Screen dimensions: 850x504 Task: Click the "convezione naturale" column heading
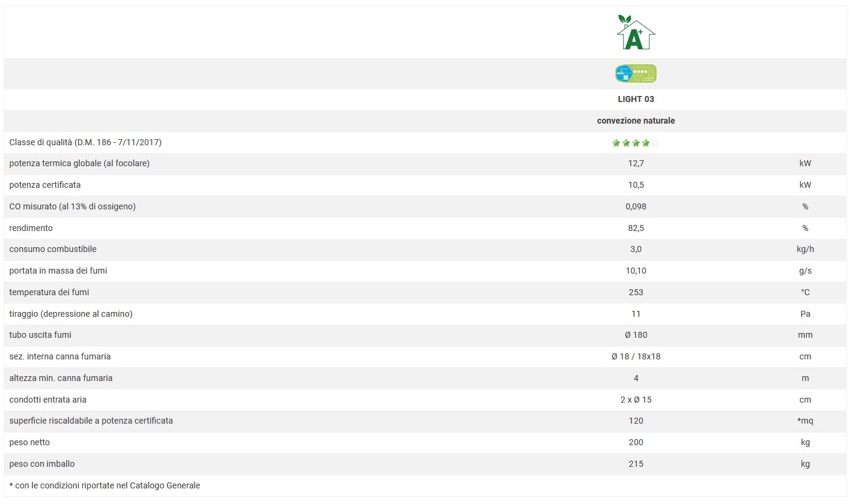pos(636,121)
